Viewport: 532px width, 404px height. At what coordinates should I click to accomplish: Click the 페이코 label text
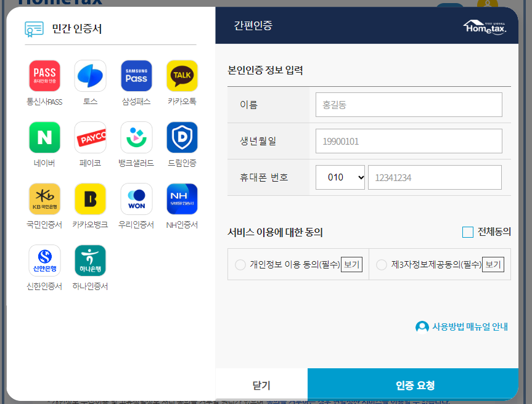90,163
